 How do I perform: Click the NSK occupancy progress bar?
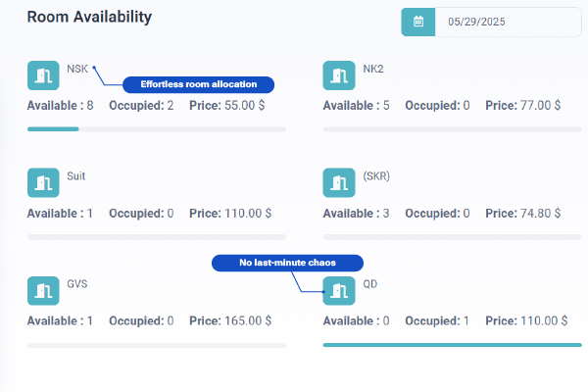pos(157,129)
